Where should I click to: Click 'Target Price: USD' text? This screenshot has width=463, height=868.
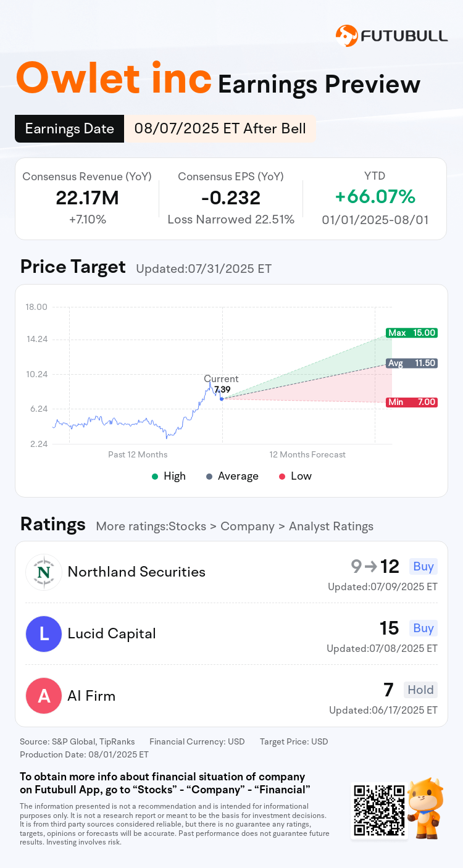294,741
